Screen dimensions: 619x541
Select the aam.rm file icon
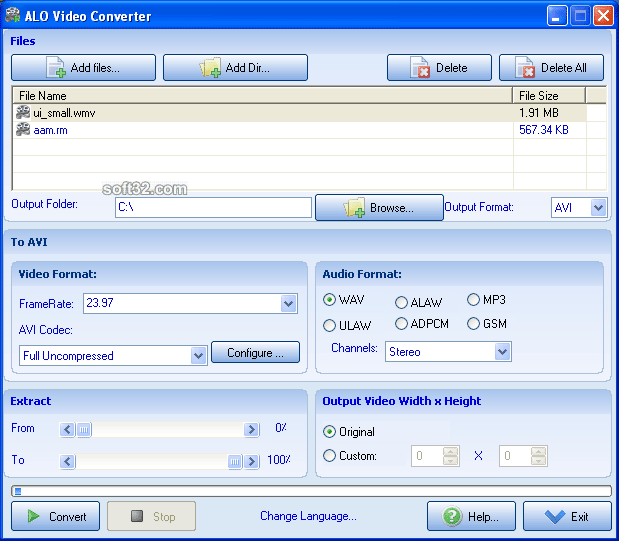coord(23,130)
